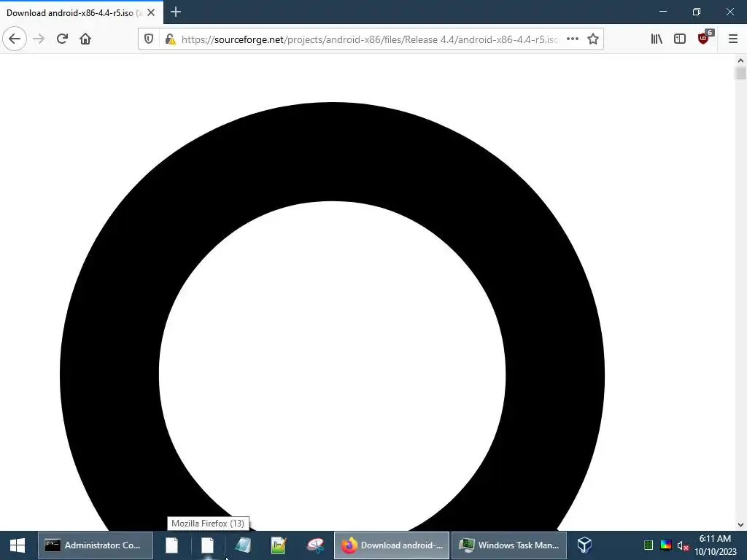Image resolution: width=747 pixels, height=560 pixels.
Task: Grab the vertical scrollbar thumb
Action: [x=740, y=74]
